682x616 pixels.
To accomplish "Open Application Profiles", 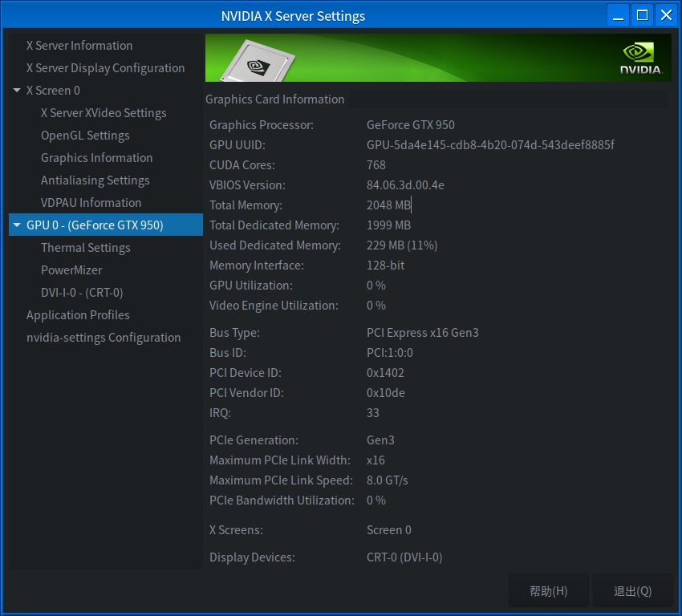I will 78,315.
